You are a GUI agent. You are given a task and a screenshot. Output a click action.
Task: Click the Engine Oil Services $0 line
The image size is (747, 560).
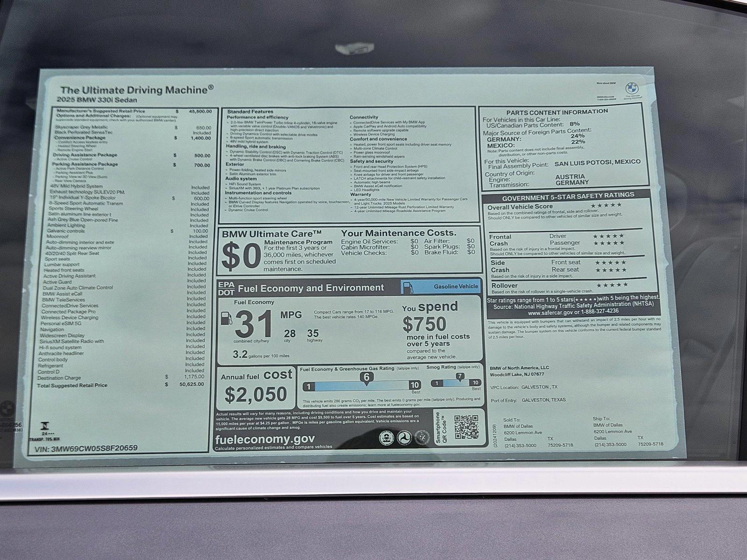[x=380, y=241]
